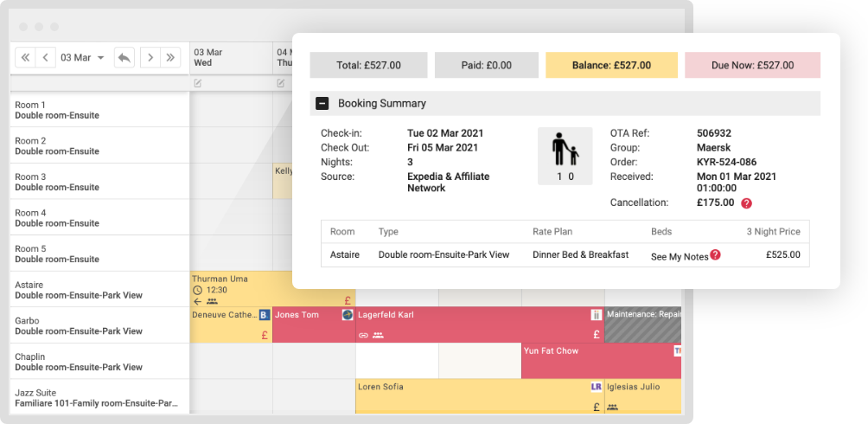Open the Kelly booking in Room 3

point(283,181)
